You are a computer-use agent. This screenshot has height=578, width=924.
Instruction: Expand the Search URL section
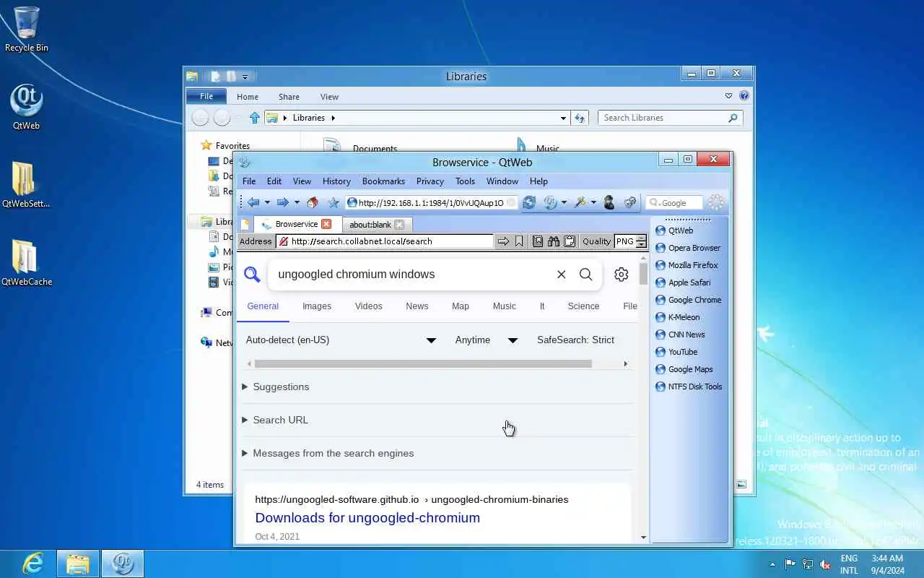coord(275,420)
